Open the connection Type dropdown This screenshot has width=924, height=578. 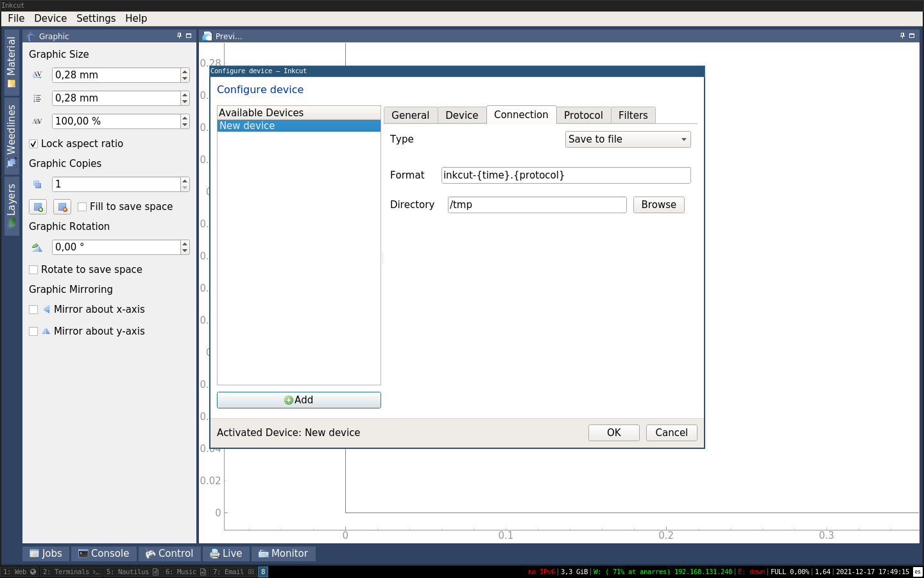tap(628, 139)
